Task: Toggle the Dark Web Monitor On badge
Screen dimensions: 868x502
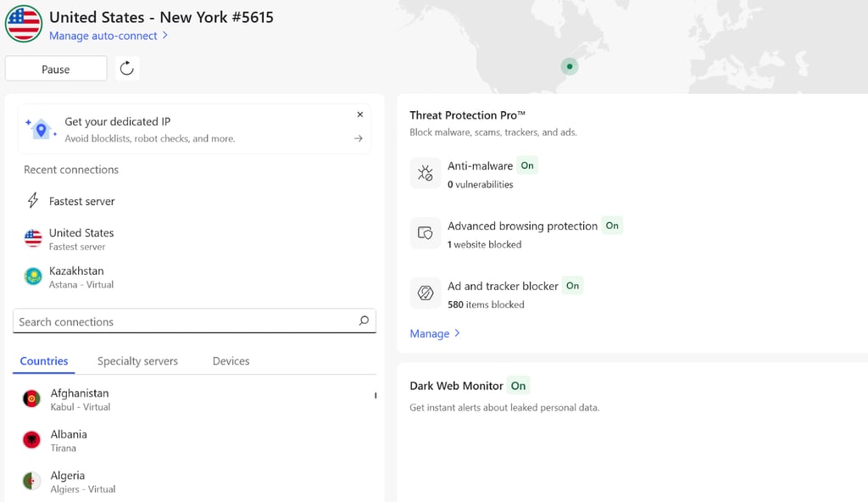Action: tap(518, 386)
